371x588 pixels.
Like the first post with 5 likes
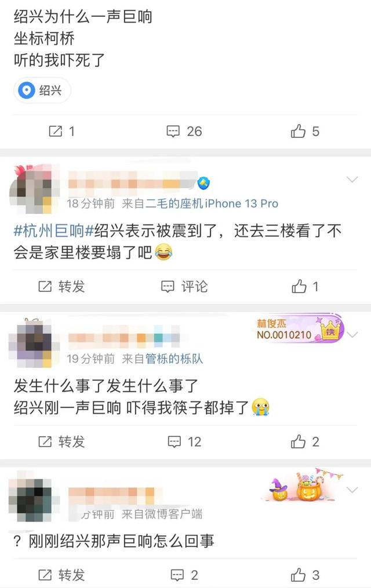(304, 132)
